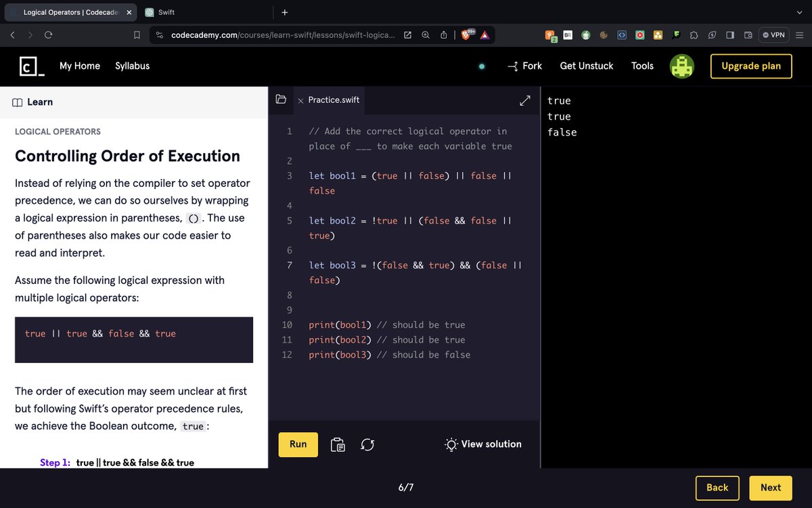This screenshot has height=508, width=812.
Task: Go to My Home
Action: [x=80, y=66]
